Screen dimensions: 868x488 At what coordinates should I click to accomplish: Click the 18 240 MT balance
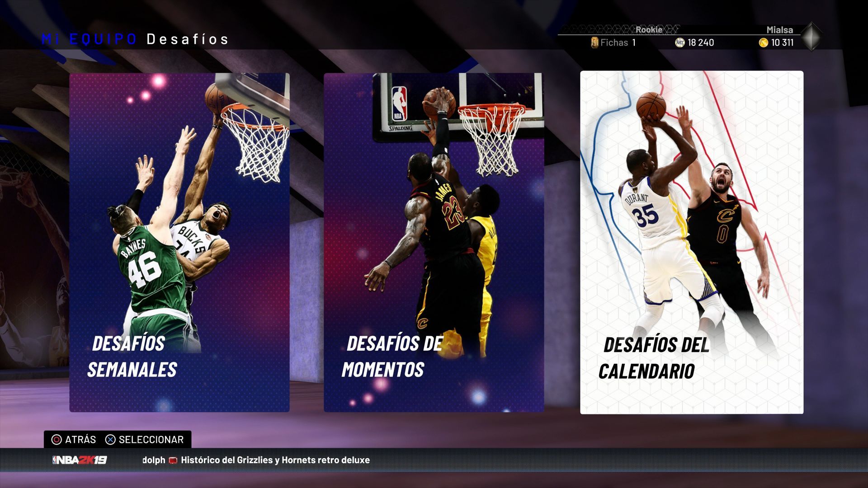pyautogui.click(x=701, y=42)
